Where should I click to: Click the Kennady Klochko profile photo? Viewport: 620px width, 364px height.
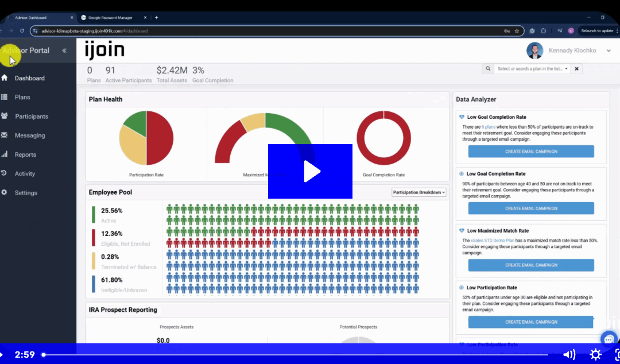(534, 51)
